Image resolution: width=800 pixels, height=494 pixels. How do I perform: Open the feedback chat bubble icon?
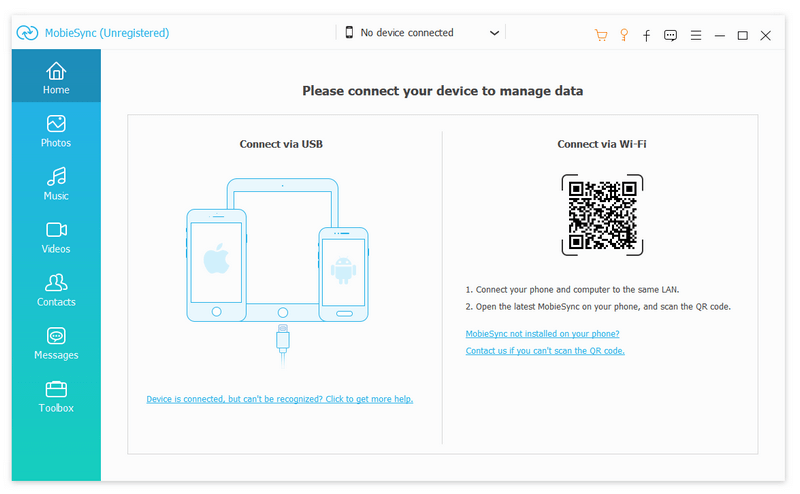click(x=670, y=35)
